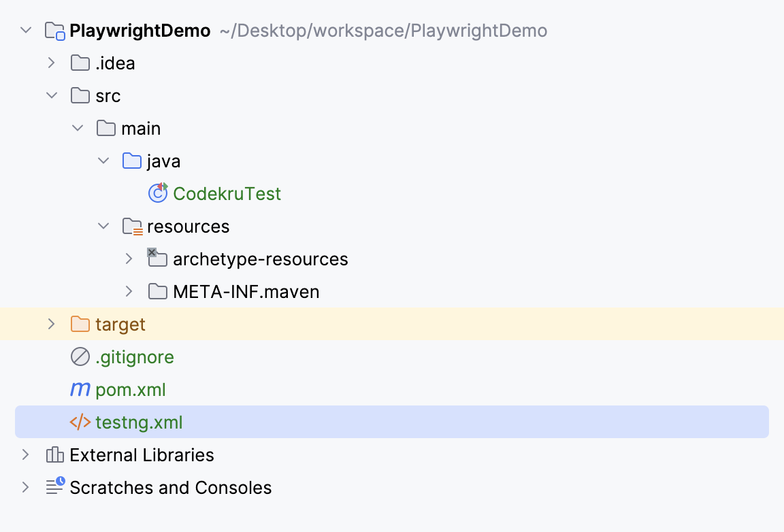Expand the .idea folder
784x532 pixels.
[x=52, y=63]
